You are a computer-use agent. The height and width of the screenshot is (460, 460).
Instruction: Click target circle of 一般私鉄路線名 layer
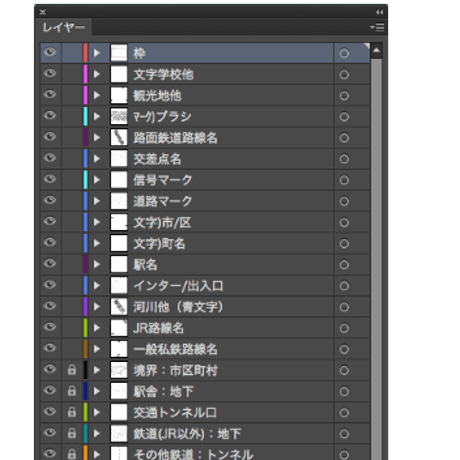click(x=344, y=349)
